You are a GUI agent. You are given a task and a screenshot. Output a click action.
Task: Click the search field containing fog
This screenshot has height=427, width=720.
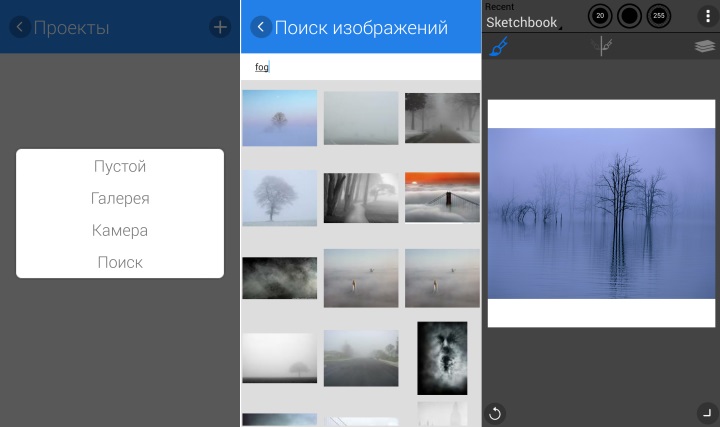click(x=361, y=67)
